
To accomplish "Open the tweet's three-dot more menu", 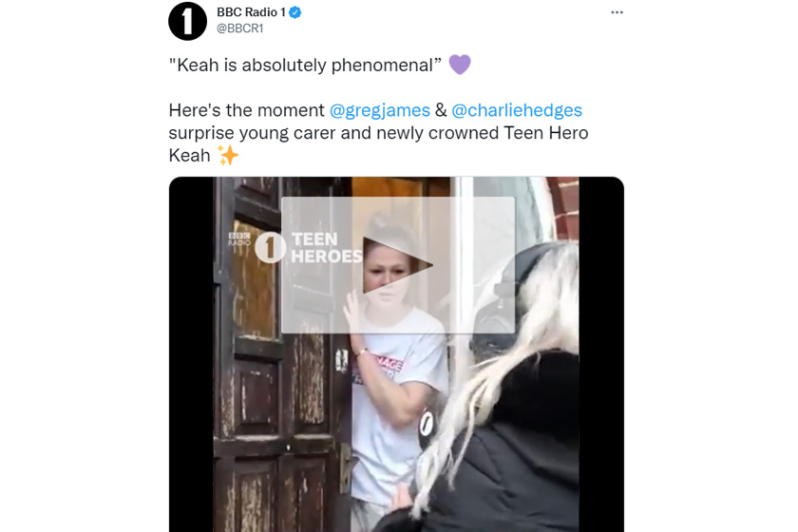I will pyautogui.click(x=617, y=12).
